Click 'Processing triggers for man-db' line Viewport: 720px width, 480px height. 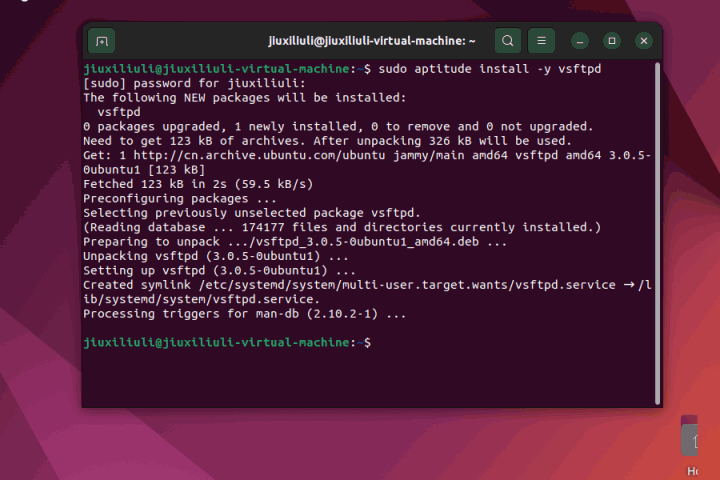pyautogui.click(x=245, y=314)
